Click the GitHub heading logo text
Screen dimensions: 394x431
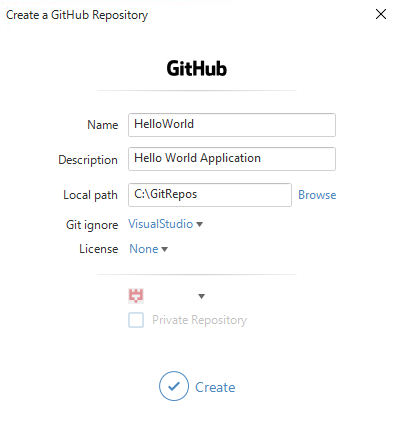197,69
